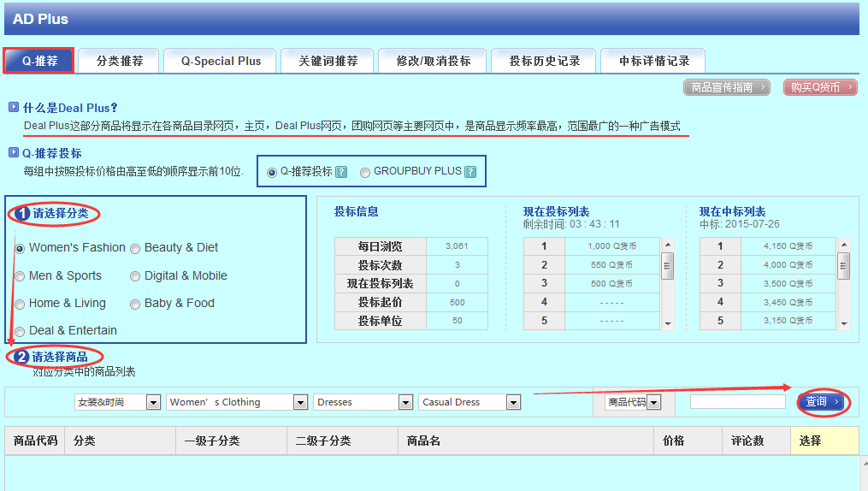The width and height of the screenshot is (868, 491).
Task: Open help icon beside GROUPBUY PLUS
Action: pos(470,172)
